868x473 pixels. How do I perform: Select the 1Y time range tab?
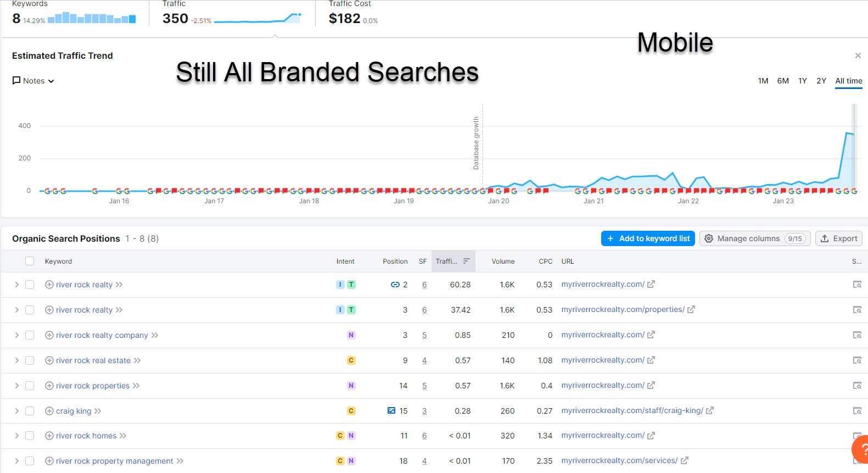pos(802,81)
